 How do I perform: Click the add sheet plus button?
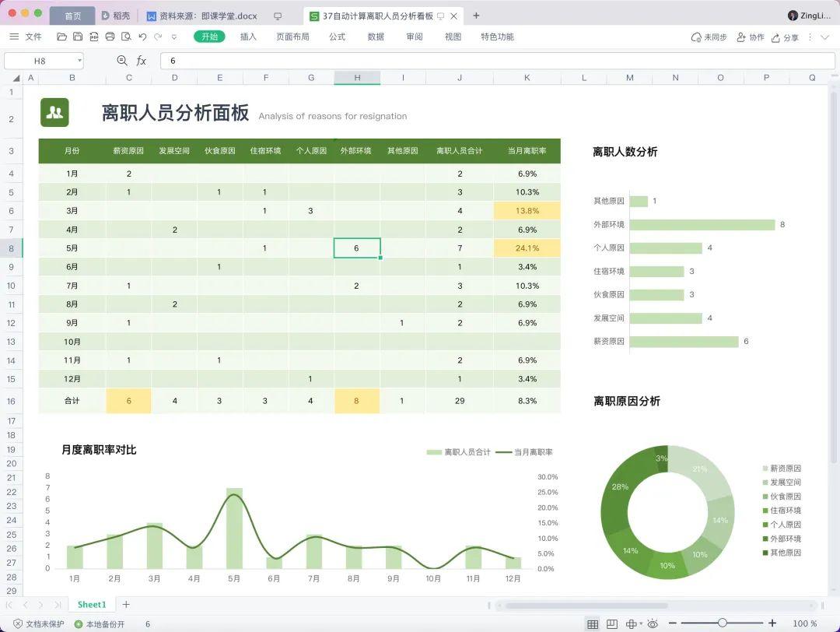pyautogui.click(x=126, y=604)
